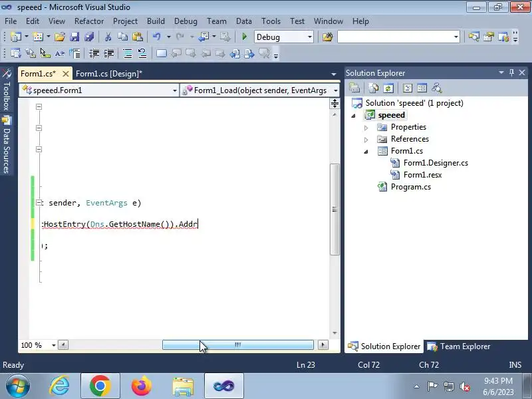
Task: Open the Refactor menu
Action: coord(89,21)
